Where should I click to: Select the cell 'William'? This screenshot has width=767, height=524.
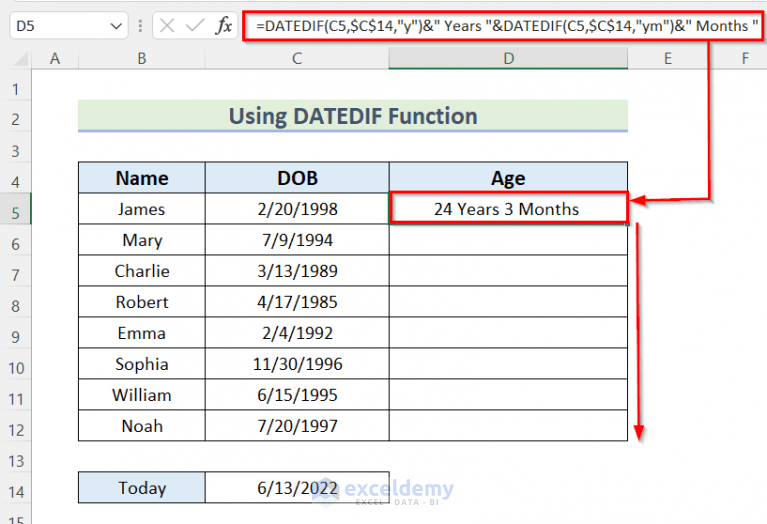point(142,395)
